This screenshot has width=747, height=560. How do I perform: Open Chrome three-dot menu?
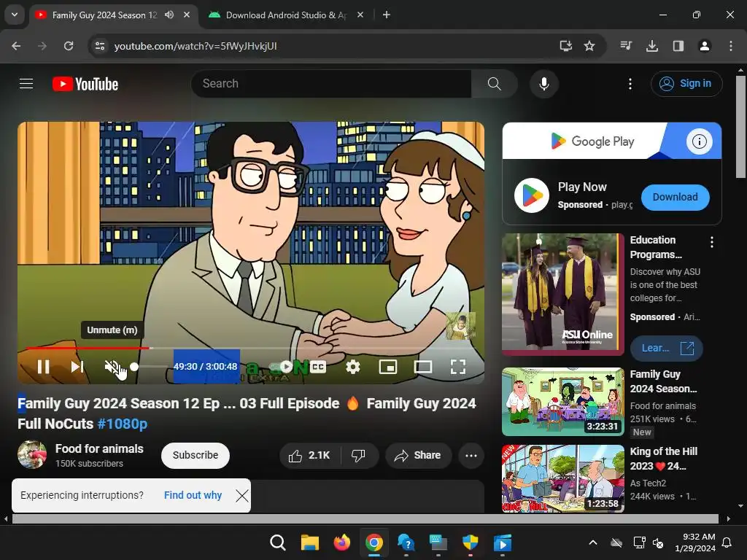730,46
